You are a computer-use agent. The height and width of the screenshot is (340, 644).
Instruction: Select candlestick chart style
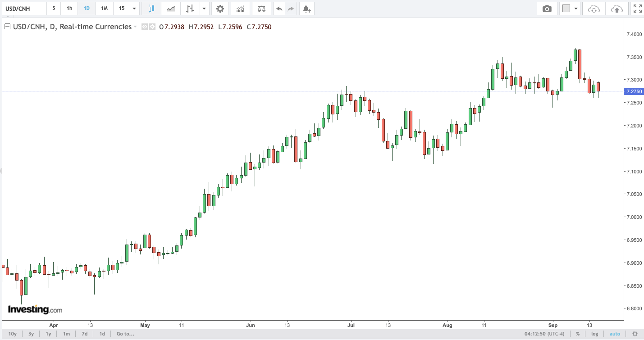point(151,9)
